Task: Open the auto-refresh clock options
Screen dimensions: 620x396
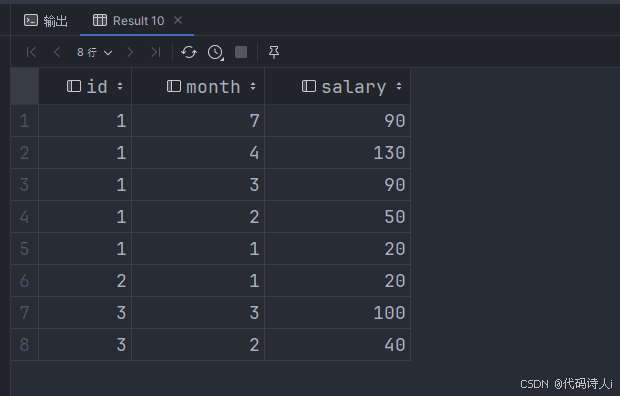Action: (215, 52)
